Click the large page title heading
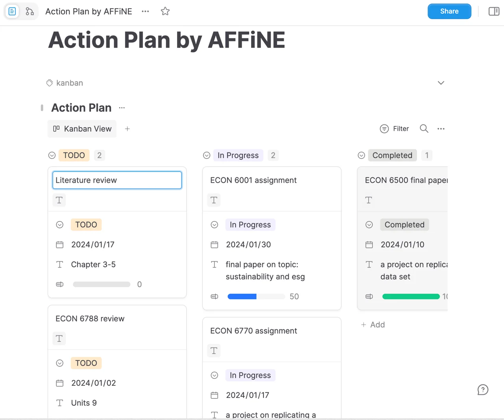The height and width of the screenshot is (420, 504). click(x=167, y=40)
